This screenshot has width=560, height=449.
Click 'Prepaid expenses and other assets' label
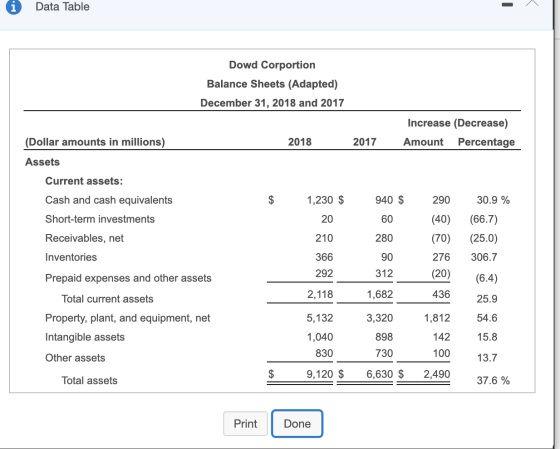(x=128, y=278)
